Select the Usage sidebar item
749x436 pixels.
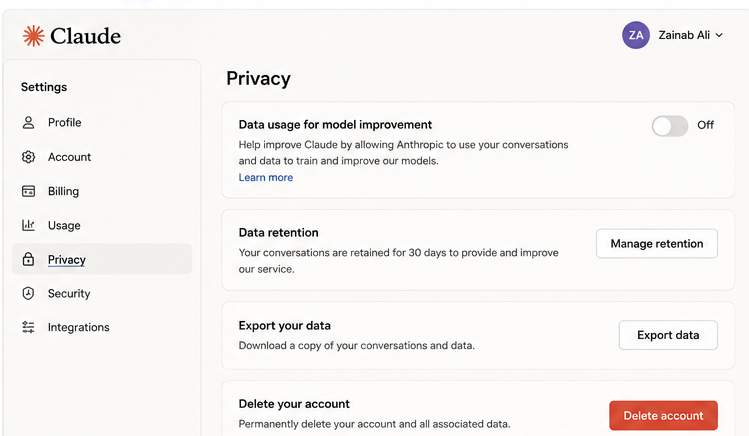102,225
